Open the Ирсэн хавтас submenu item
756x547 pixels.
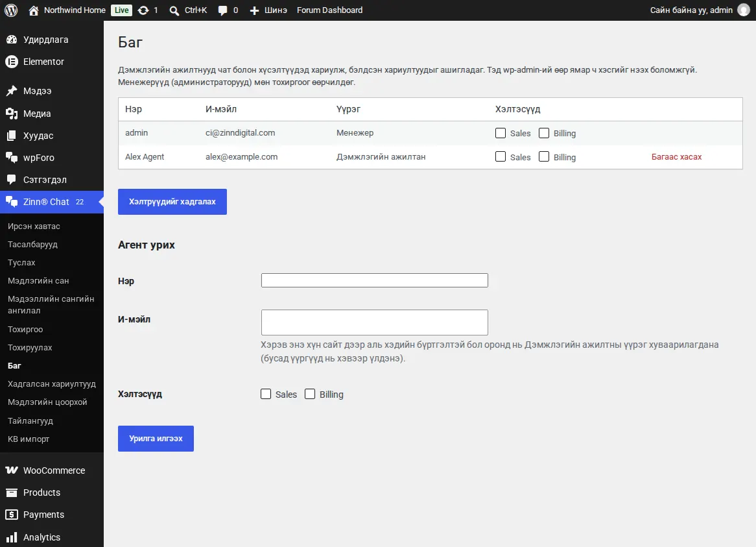[34, 226]
